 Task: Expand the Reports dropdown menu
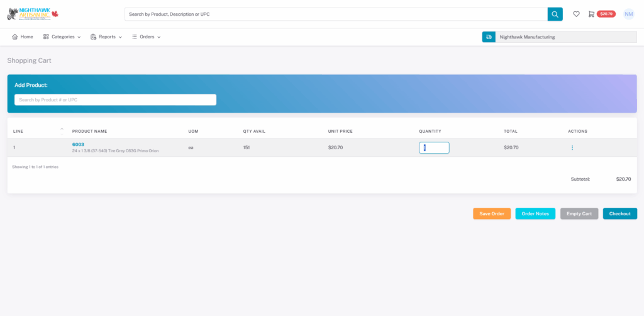pos(106,37)
